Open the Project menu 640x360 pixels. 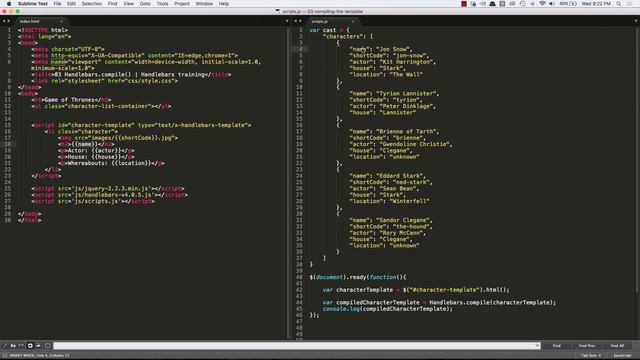(182, 4)
